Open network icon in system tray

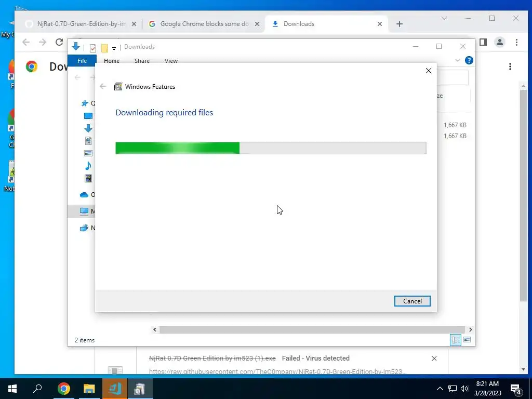click(x=453, y=389)
